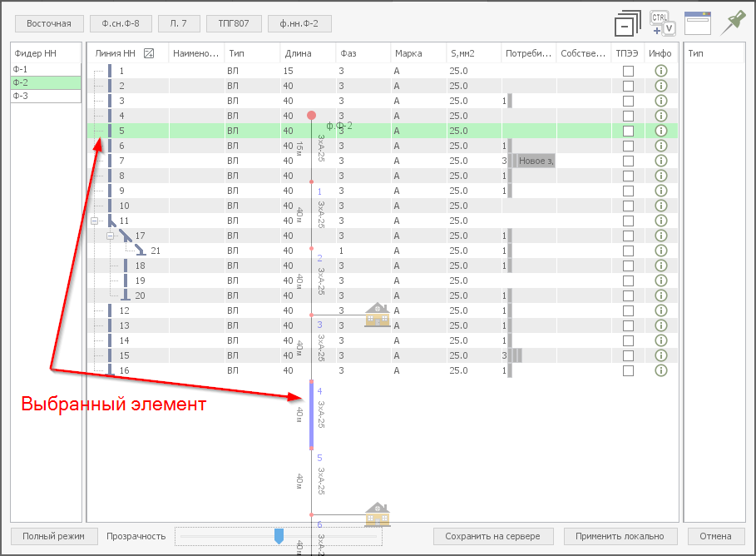The height and width of the screenshot is (556, 756).
Task: Open info for line 13
Action: point(661,325)
